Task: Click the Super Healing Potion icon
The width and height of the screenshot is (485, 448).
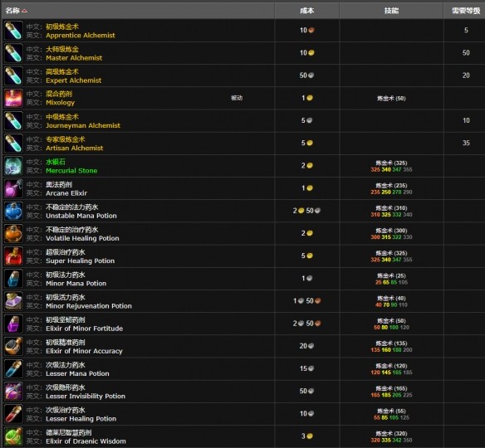Action: coord(13,256)
